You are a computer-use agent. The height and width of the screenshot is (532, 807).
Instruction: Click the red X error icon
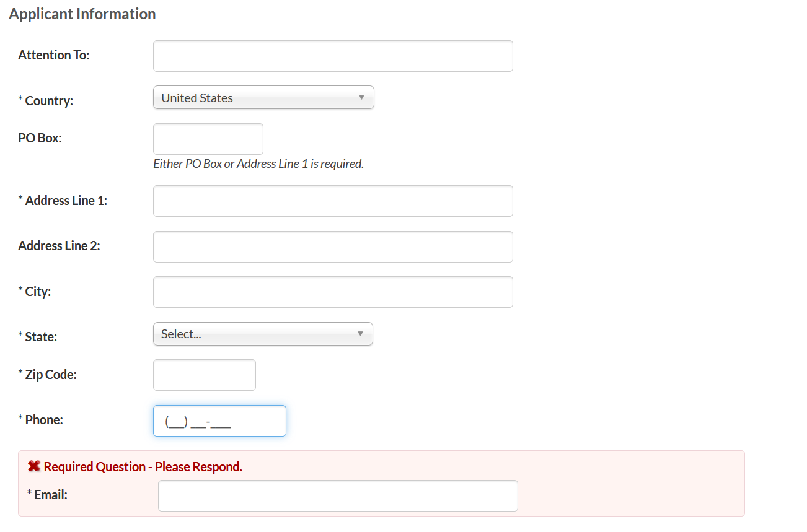[x=34, y=466]
